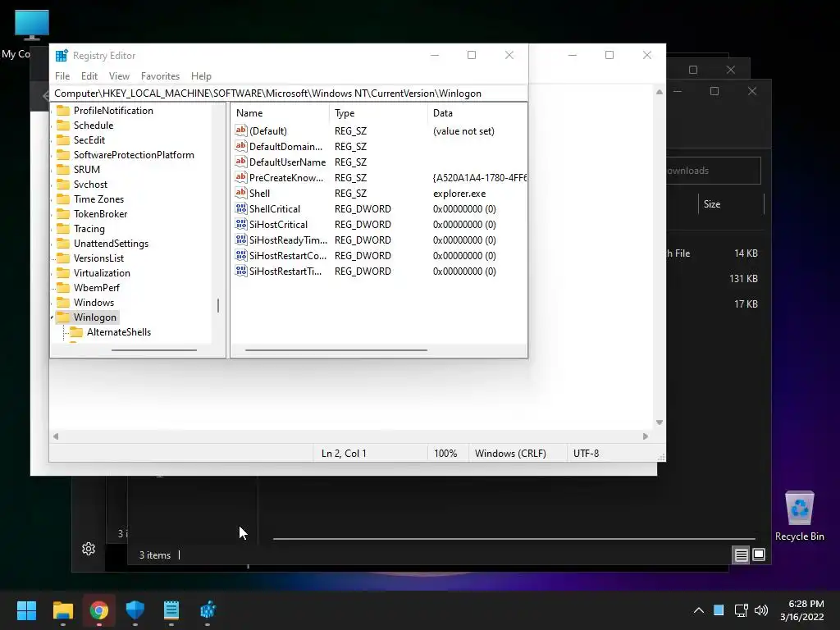Click Notepad's scroll right arrow
Image resolution: width=840 pixels, height=630 pixels.
[646, 436]
